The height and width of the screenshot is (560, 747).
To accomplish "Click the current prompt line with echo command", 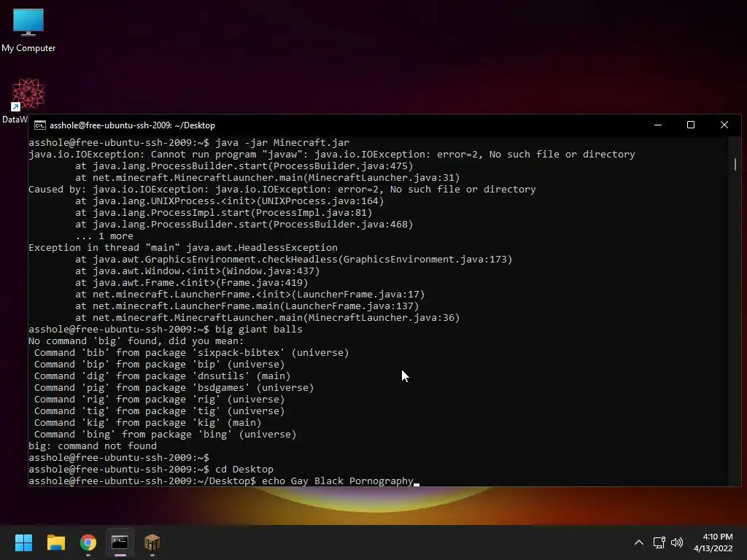I will [224, 481].
